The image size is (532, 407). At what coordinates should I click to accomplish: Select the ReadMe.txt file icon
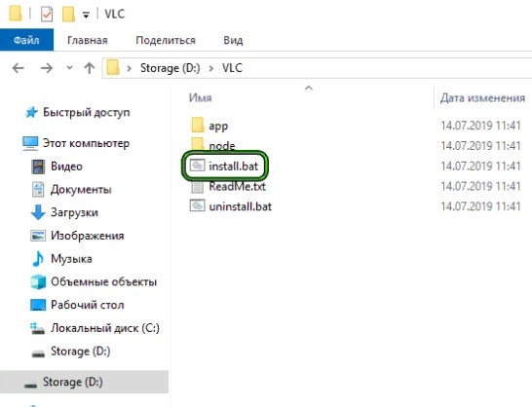click(x=197, y=187)
